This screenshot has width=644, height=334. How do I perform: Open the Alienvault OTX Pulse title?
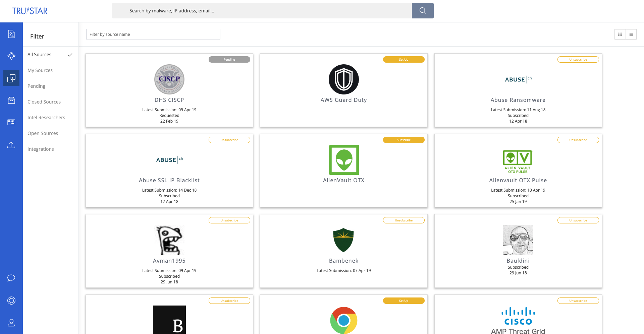coord(518,180)
